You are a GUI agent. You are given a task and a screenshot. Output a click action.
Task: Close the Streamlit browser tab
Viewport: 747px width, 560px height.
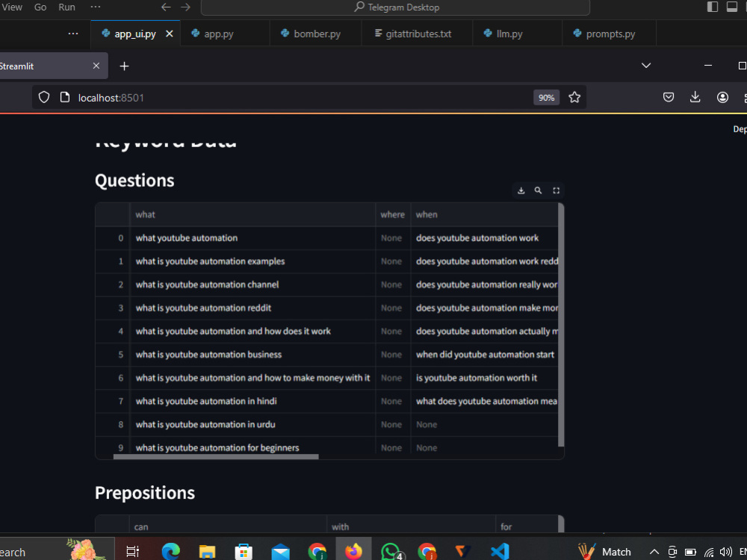[x=96, y=66]
